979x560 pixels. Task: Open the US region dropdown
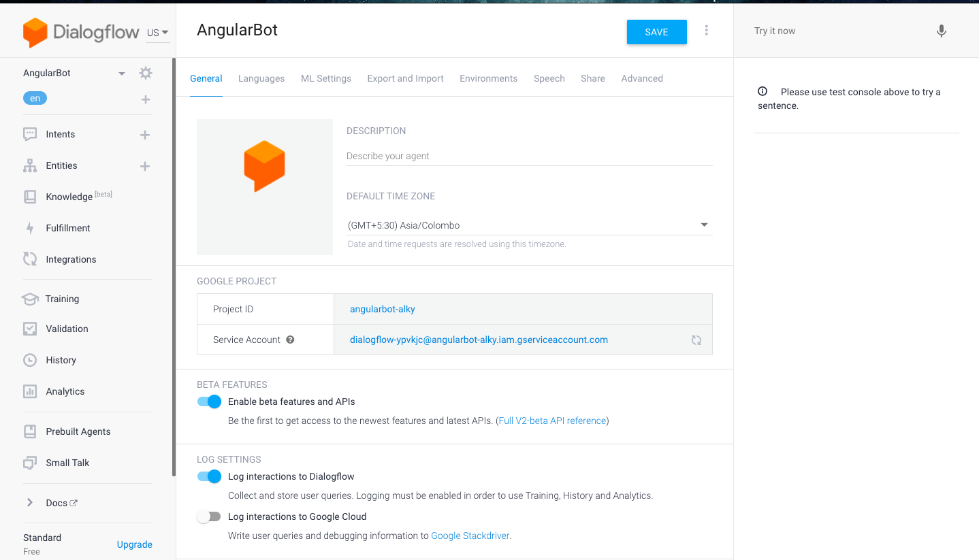tap(158, 32)
